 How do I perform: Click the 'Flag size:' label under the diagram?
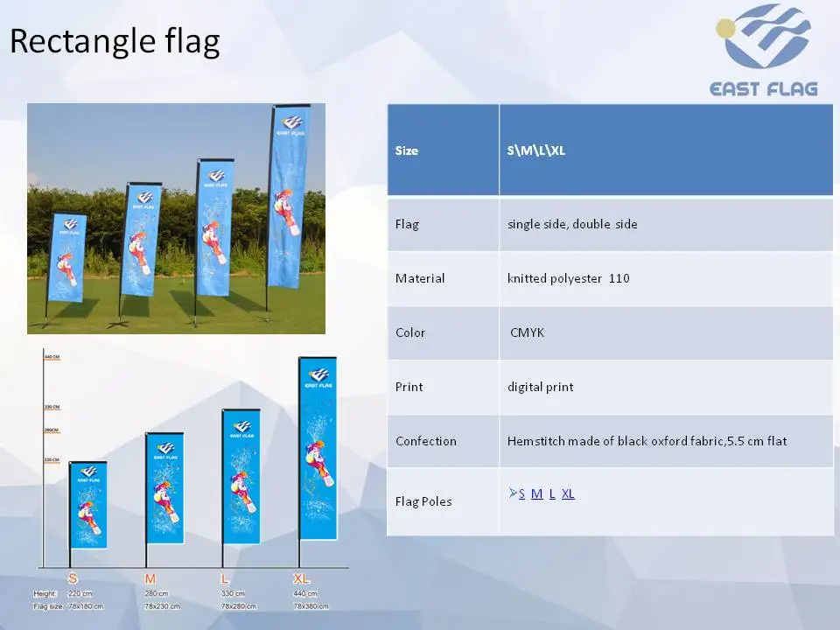click(48, 606)
